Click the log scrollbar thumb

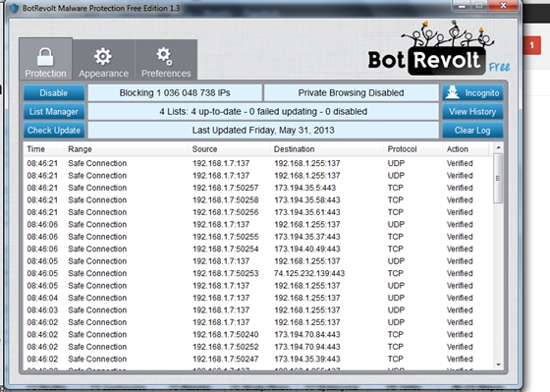click(x=498, y=178)
